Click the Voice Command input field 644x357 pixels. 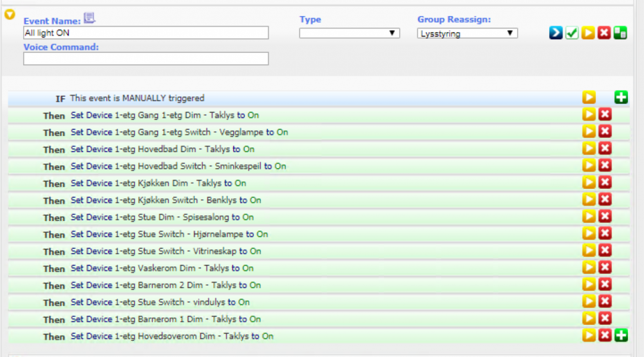146,59
